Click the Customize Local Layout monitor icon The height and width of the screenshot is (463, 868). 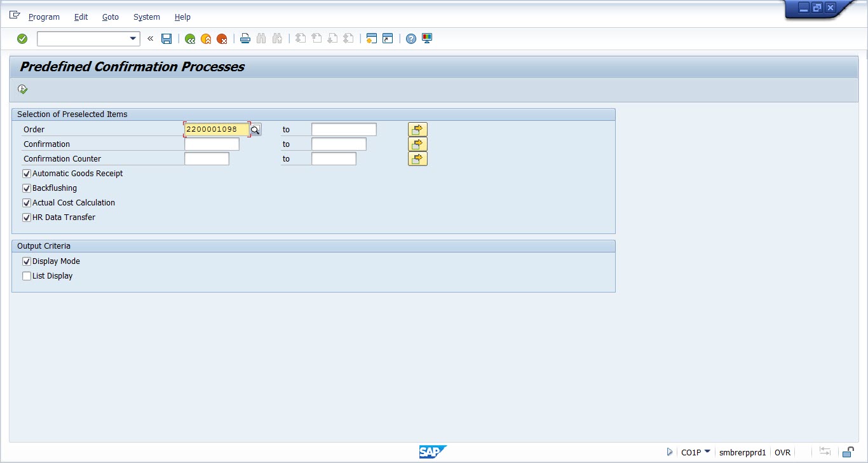coord(427,39)
